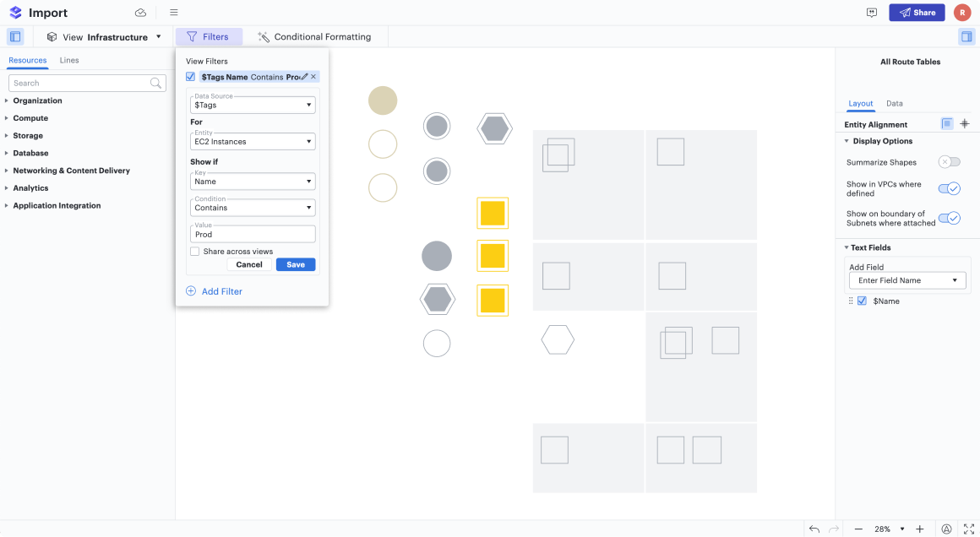Switch to the Data tab
This screenshot has width=980, height=537.
click(894, 104)
